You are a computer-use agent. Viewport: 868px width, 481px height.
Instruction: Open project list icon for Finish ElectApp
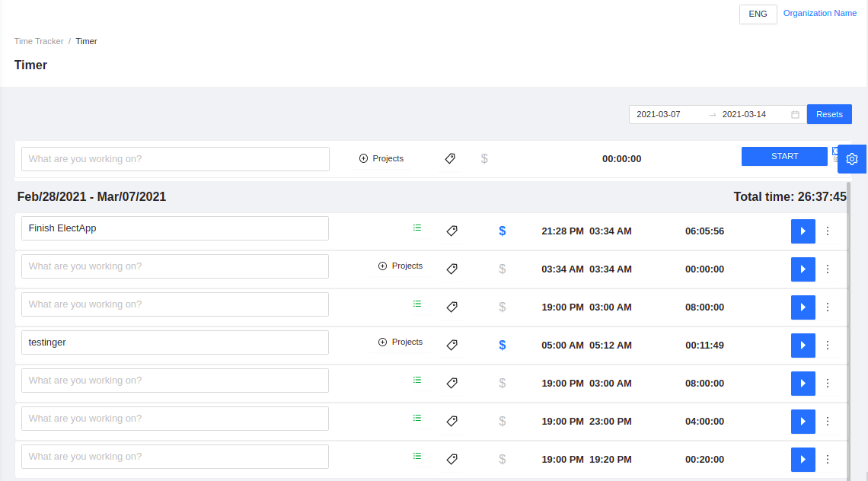pos(416,228)
